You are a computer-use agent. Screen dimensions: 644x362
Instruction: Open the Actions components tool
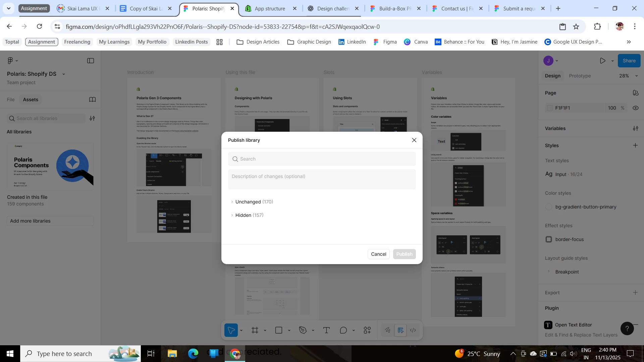(x=367, y=330)
